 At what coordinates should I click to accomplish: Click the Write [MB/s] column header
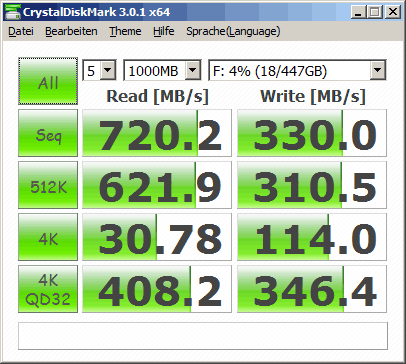313,96
